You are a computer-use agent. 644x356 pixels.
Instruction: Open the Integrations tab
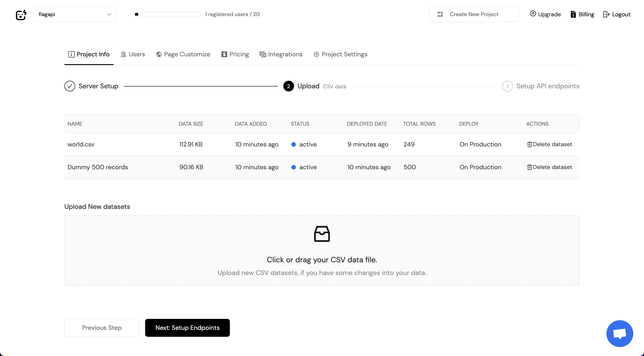pos(281,54)
